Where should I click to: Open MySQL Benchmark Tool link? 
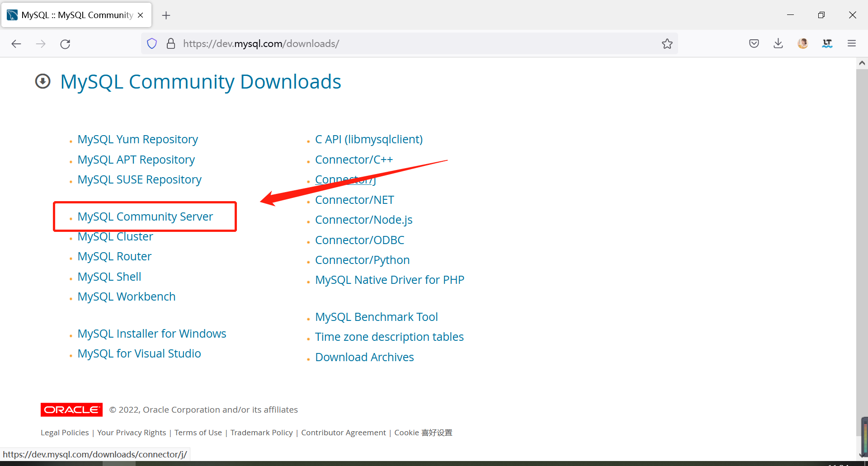point(377,317)
